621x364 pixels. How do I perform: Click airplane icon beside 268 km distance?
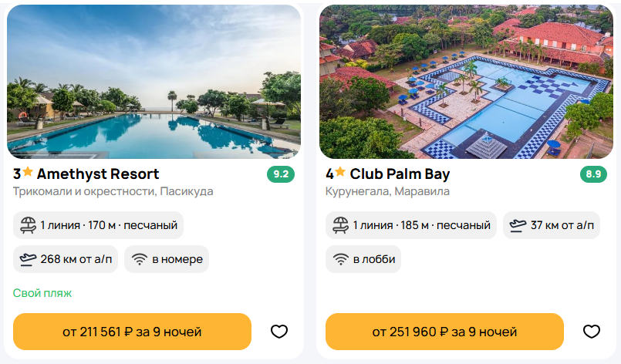click(29, 259)
